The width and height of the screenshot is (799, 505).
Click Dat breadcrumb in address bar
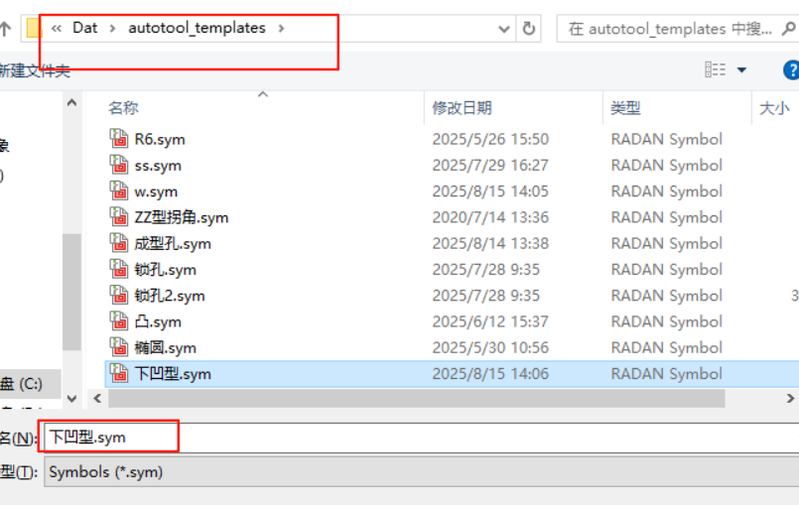pyautogui.click(x=85, y=28)
